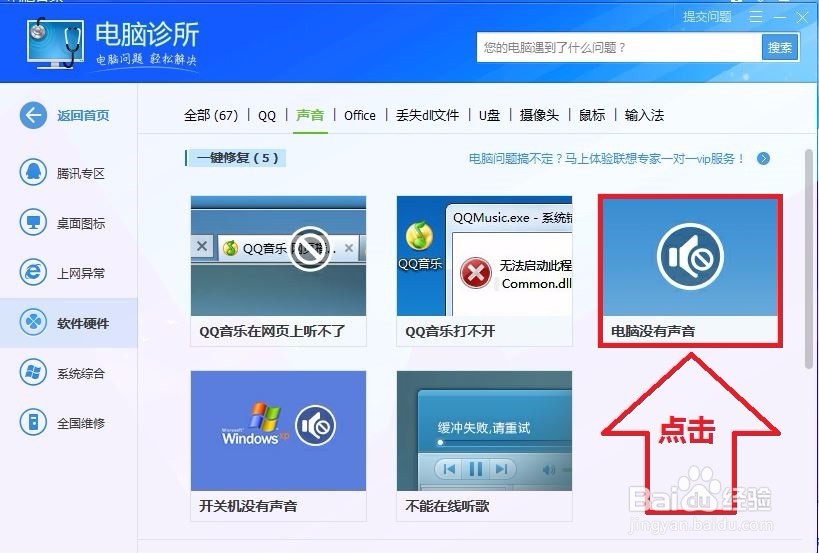Click the 系统综合 sidebar label
The image size is (819, 553).
[x=81, y=373]
